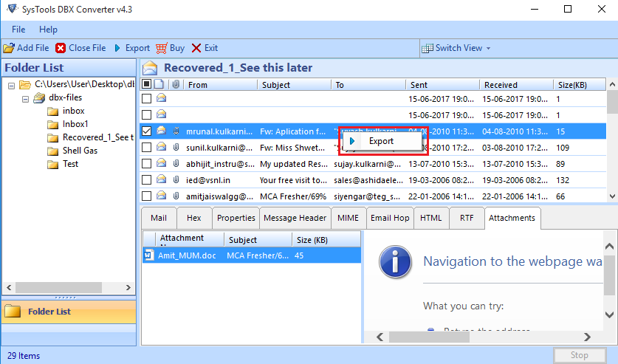The height and width of the screenshot is (364, 618).
Task: Sort by the Received column header
Action: click(516, 85)
